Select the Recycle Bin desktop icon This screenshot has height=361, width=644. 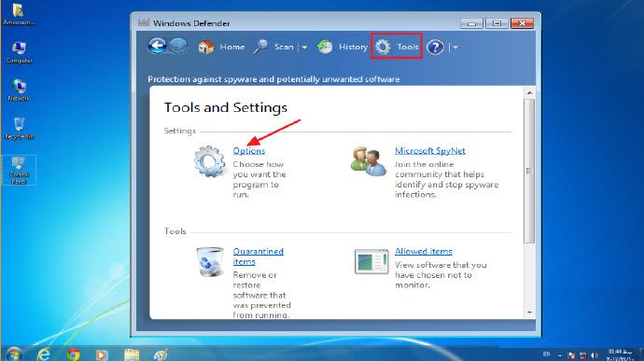pyautogui.click(x=19, y=128)
